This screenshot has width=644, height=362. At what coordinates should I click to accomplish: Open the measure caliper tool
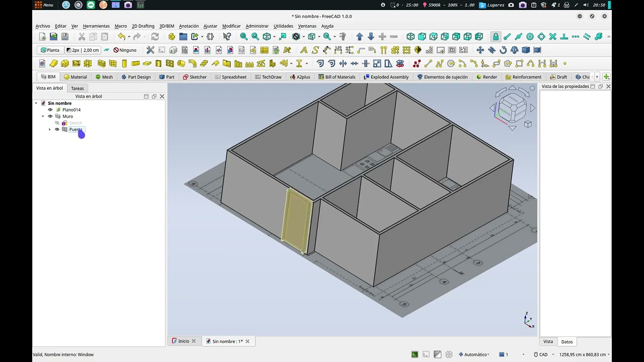coord(343,37)
